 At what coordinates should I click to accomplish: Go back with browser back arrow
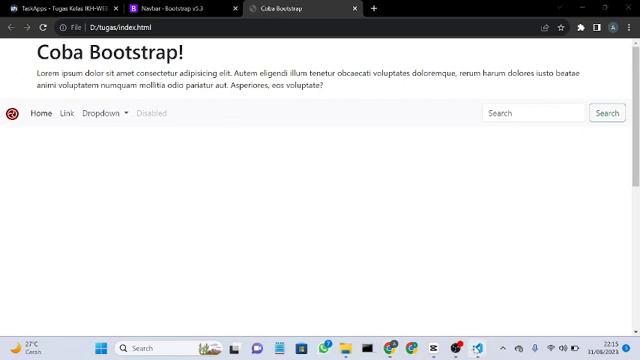[11, 27]
